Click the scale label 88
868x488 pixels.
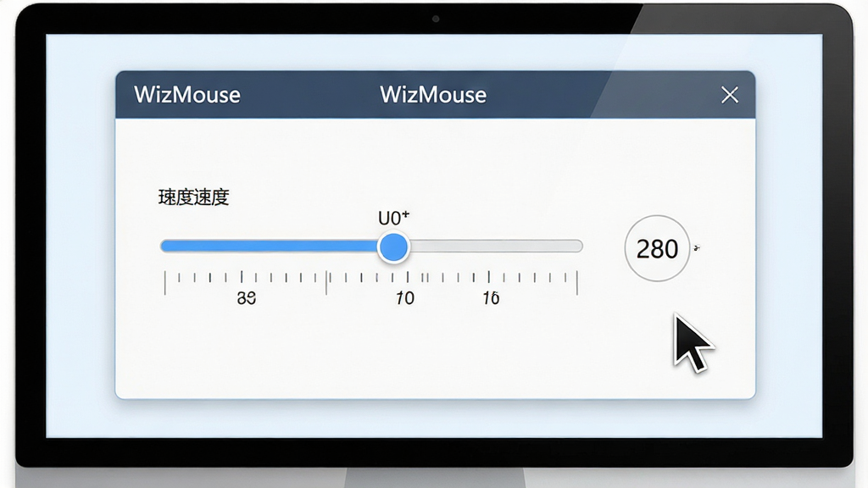[247, 298]
